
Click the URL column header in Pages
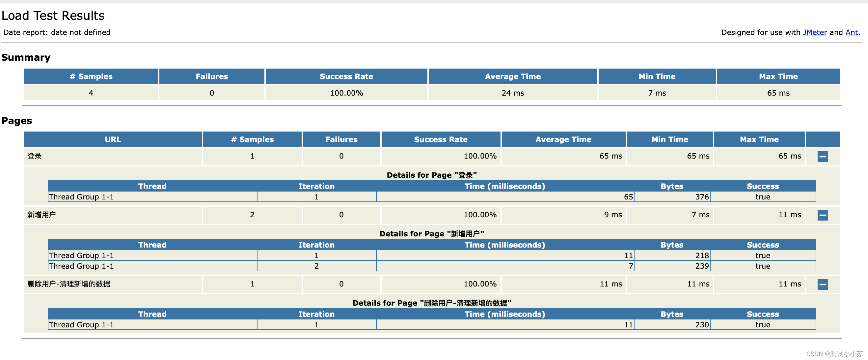(x=113, y=139)
